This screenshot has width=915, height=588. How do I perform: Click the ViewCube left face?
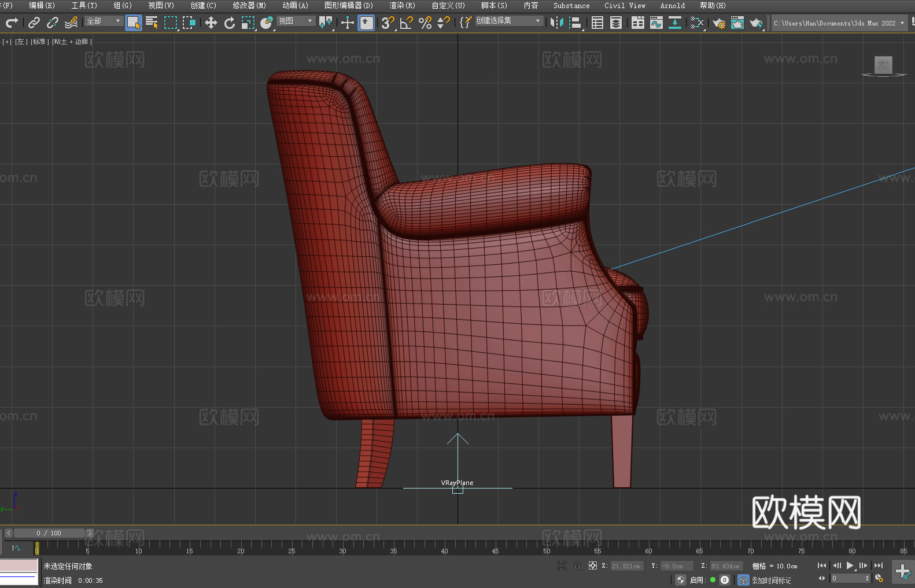(x=883, y=65)
